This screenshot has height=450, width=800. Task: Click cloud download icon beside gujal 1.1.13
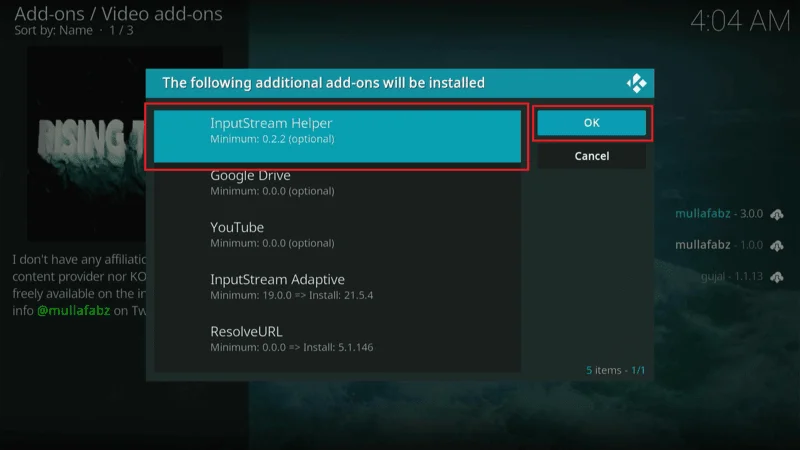coord(777,277)
